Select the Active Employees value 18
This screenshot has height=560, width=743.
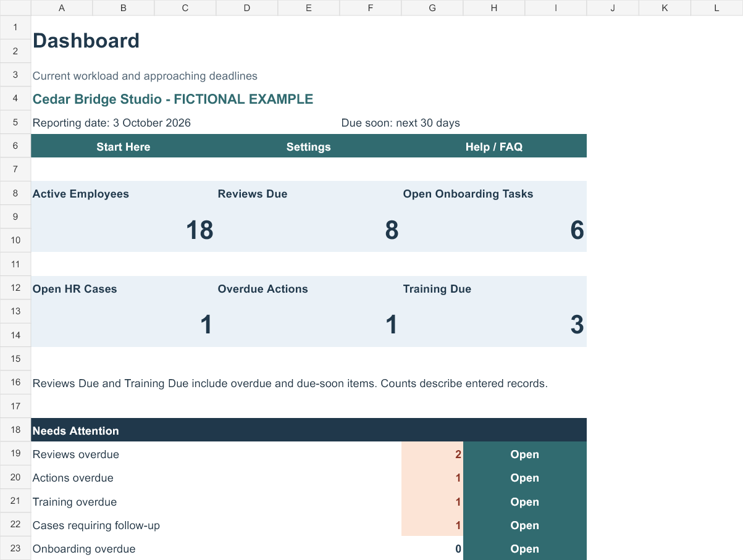point(199,230)
